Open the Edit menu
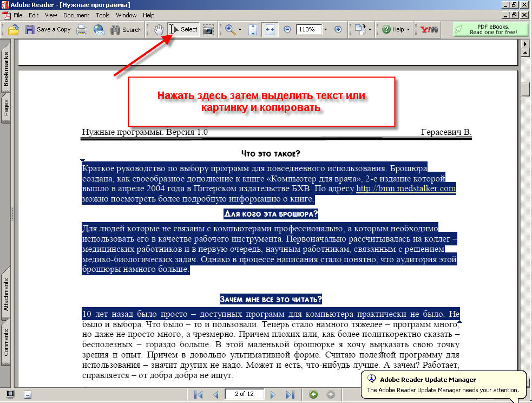 (33, 15)
